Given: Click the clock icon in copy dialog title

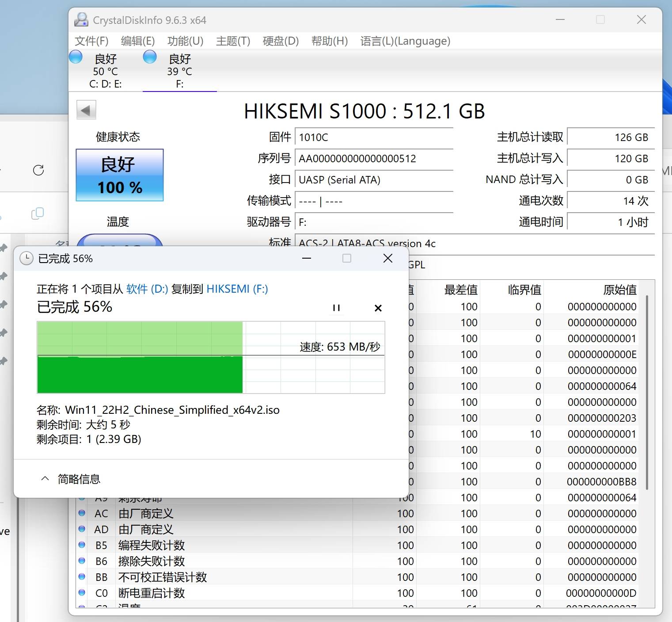Looking at the screenshot, I should [27, 259].
